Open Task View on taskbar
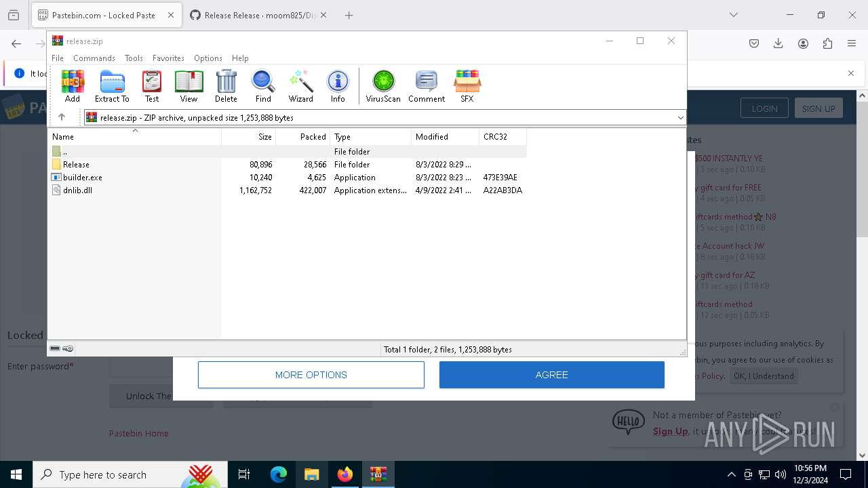 [x=244, y=474]
